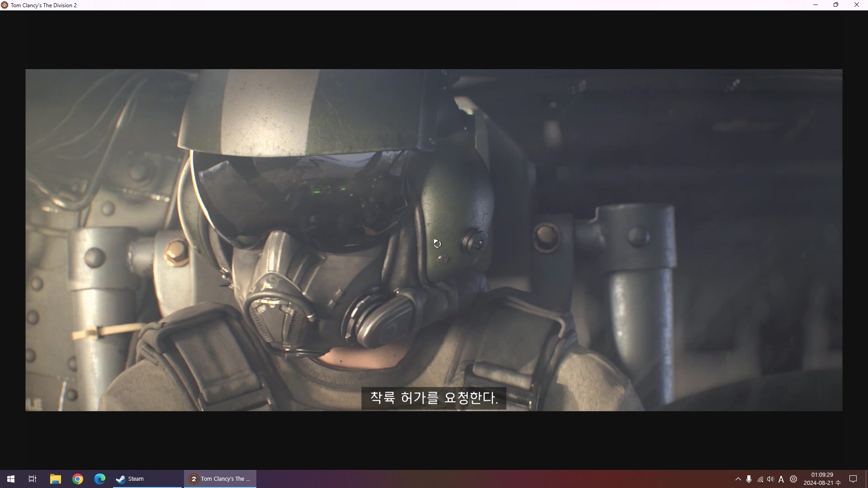The image size is (868, 488).
Task: Toggle the IME input mode A indicator
Action: pos(781,479)
